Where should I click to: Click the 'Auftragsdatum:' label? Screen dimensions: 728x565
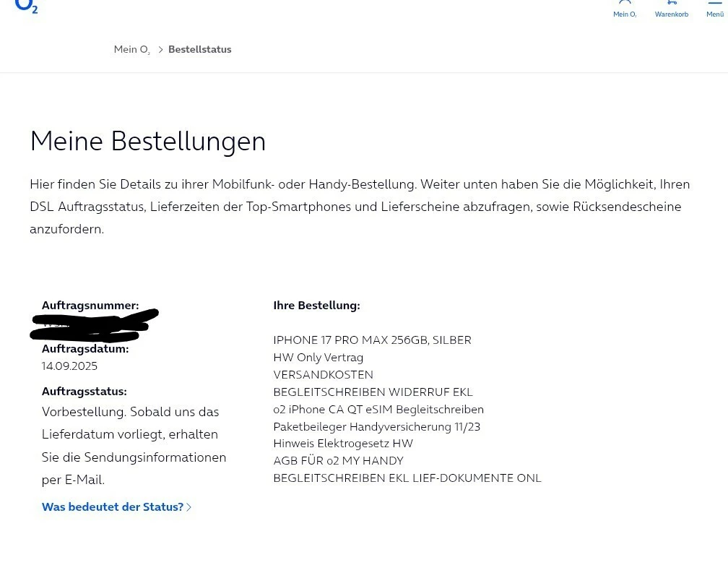point(85,349)
